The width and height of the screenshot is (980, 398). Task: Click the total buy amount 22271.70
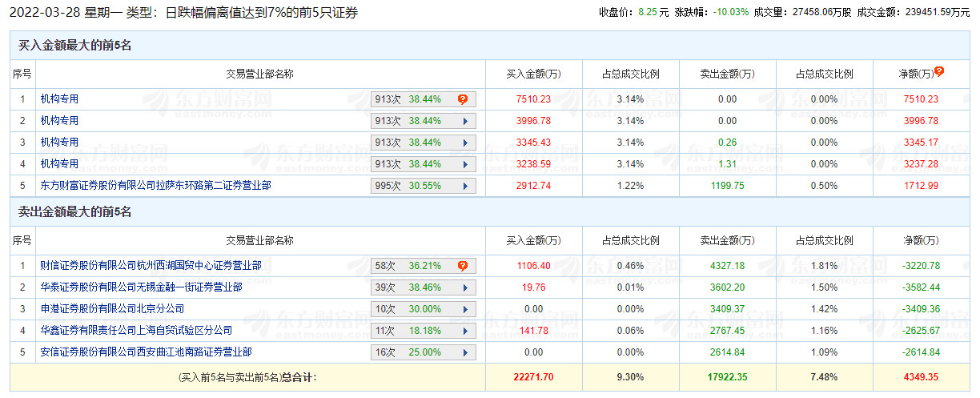pos(534,376)
